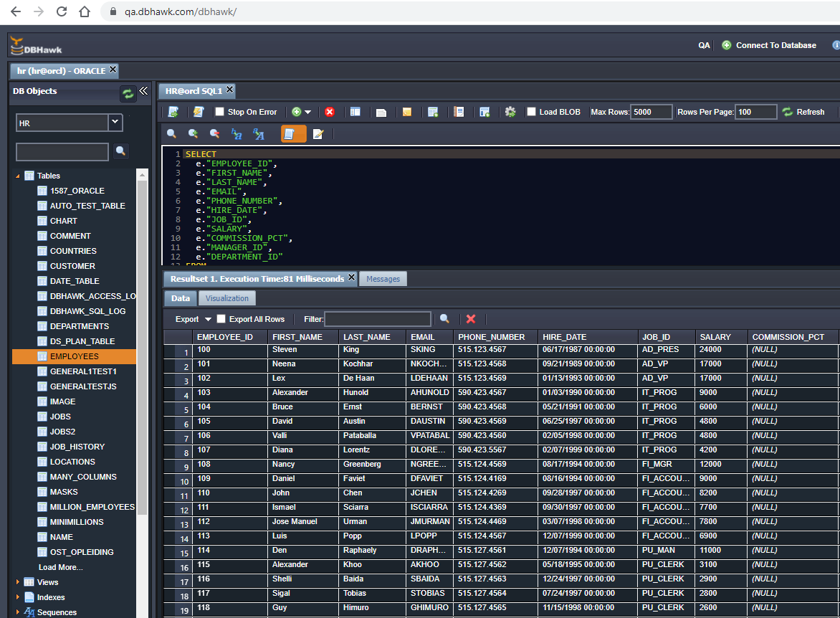Select the DEPARTMENTS table
The image size is (840, 618).
tap(80, 326)
